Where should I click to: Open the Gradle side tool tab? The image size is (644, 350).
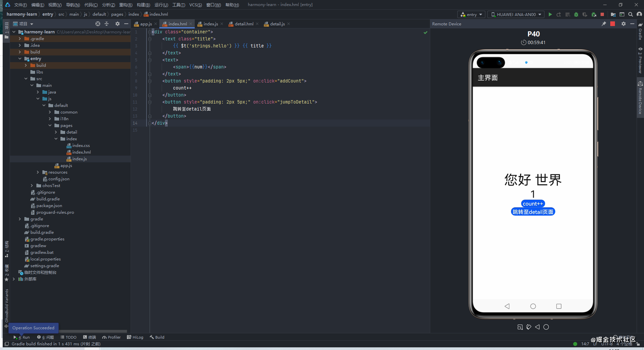(x=640, y=31)
